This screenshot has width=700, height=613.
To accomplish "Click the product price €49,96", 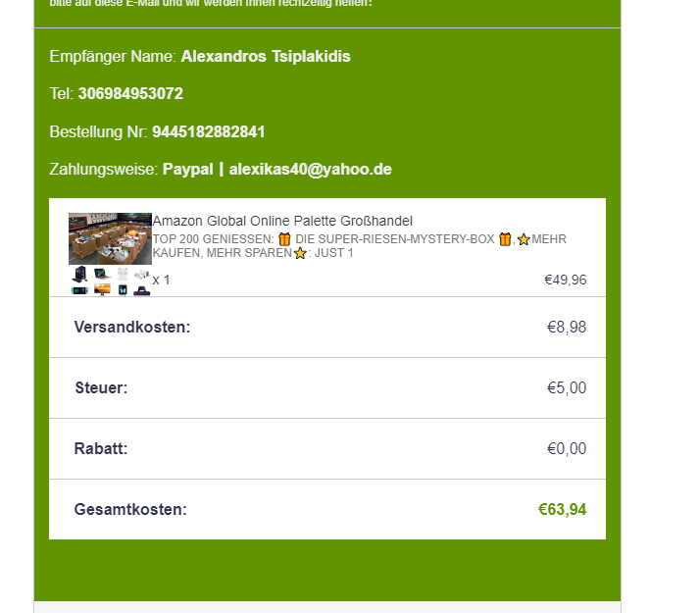I will (x=566, y=280).
